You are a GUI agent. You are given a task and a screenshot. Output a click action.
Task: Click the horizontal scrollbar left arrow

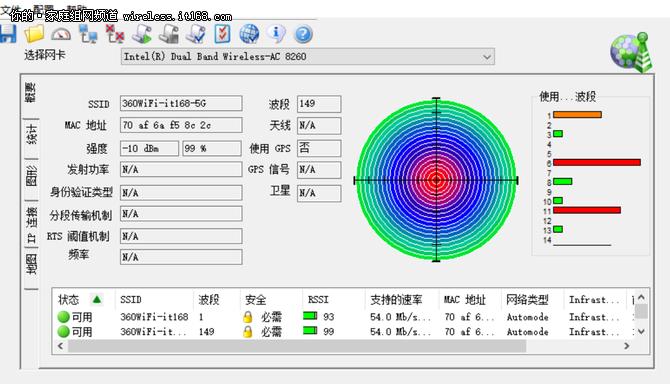(60, 346)
